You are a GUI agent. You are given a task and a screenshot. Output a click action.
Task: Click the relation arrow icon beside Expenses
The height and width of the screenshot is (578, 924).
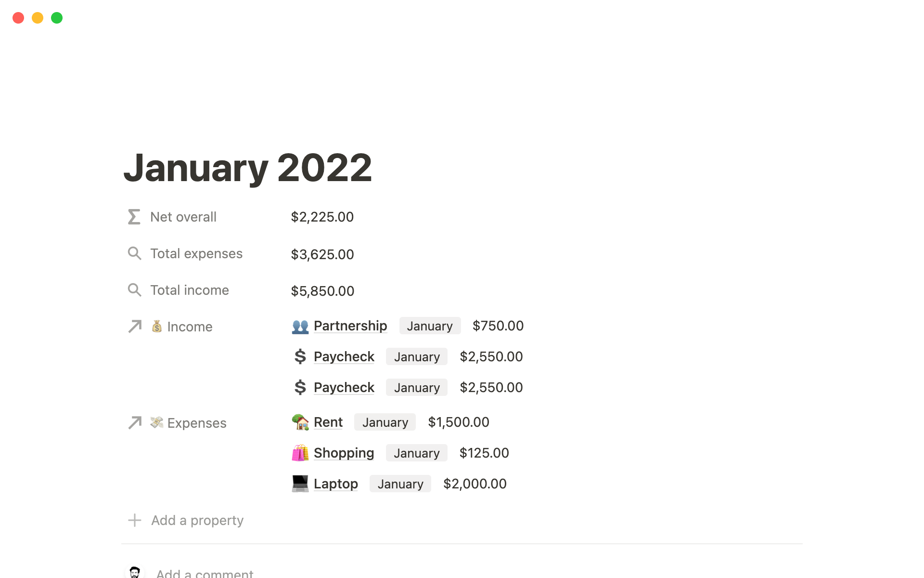click(x=135, y=423)
